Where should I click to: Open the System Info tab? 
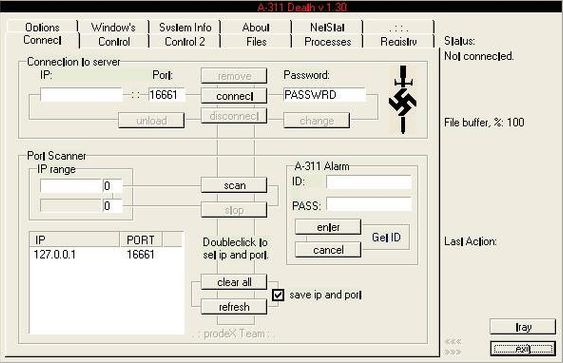pyautogui.click(x=185, y=27)
